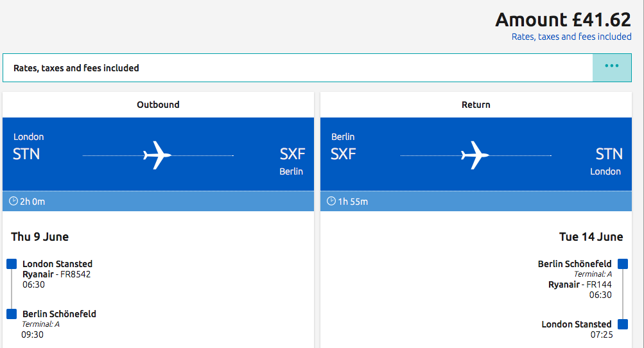Viewport: 644px width, 348px height.
Task: Click the Ryanair FR144 flight number
Action: coord(599,284)
